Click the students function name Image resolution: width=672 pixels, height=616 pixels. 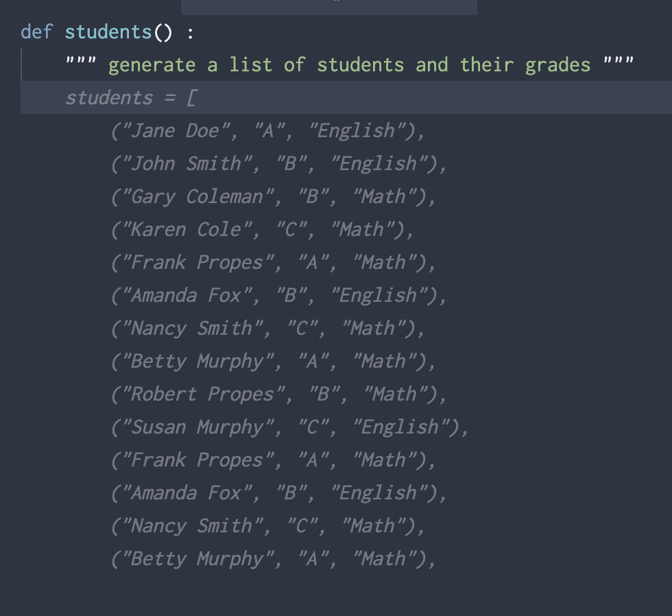point(108,32)
